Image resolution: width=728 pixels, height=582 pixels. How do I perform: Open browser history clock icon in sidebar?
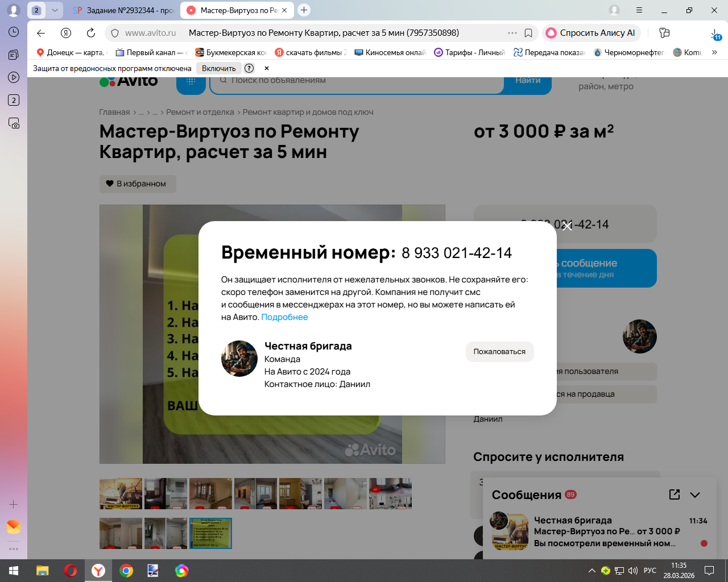coord(14,32)
